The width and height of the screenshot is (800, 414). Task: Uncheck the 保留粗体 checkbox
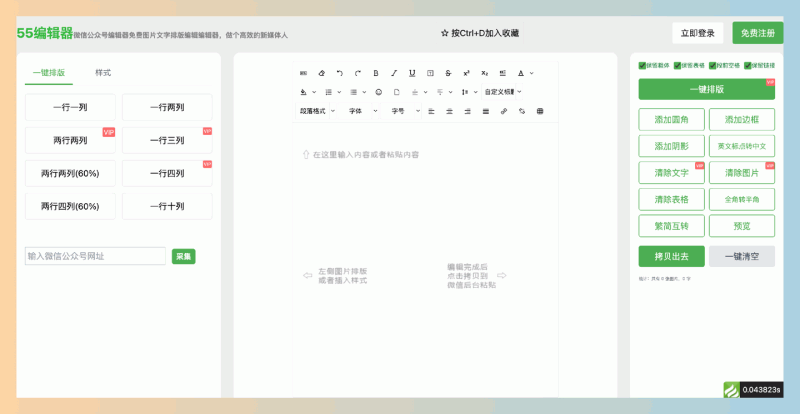(642, 66)
